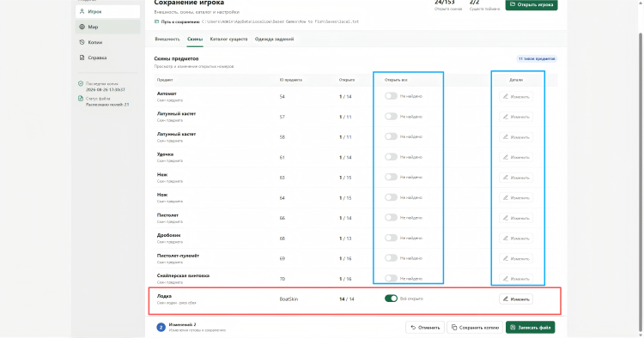Image resolution: width=644 pixels, height=338 pixels.
Task: Click the Сохранить копию button
Action: 475,328
